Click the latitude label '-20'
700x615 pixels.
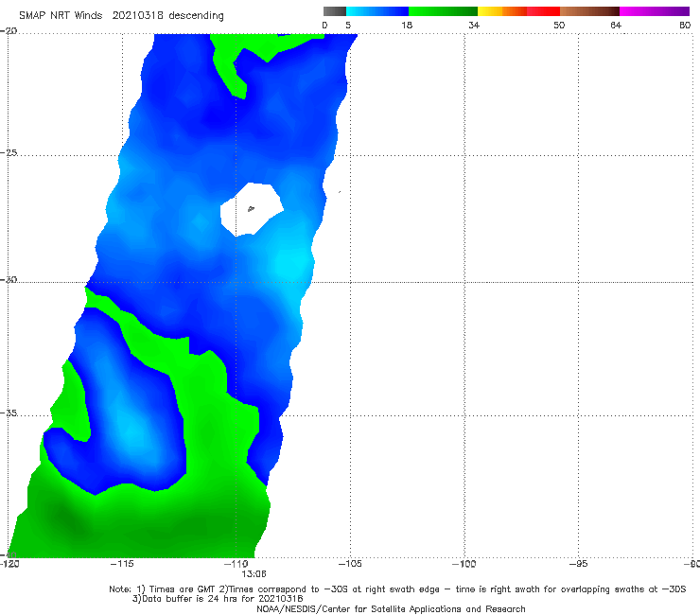(9, 30)
